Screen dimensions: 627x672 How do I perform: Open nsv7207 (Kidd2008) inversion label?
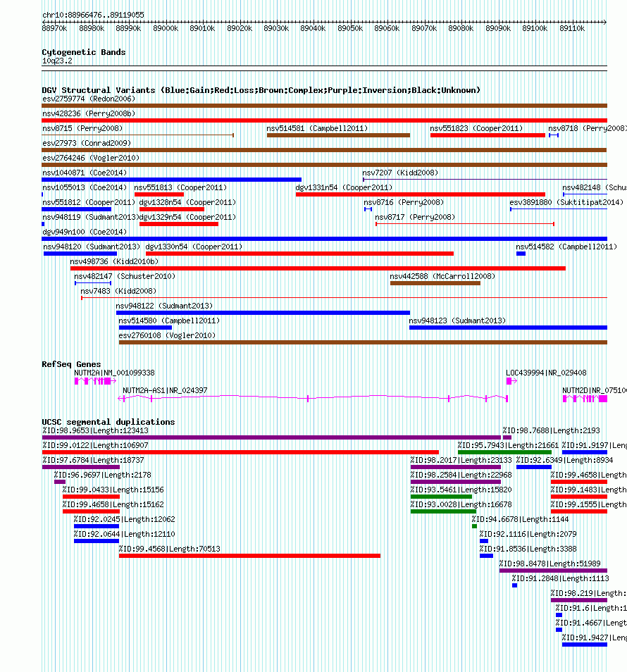pyautogui.click(x=400, y=173)
